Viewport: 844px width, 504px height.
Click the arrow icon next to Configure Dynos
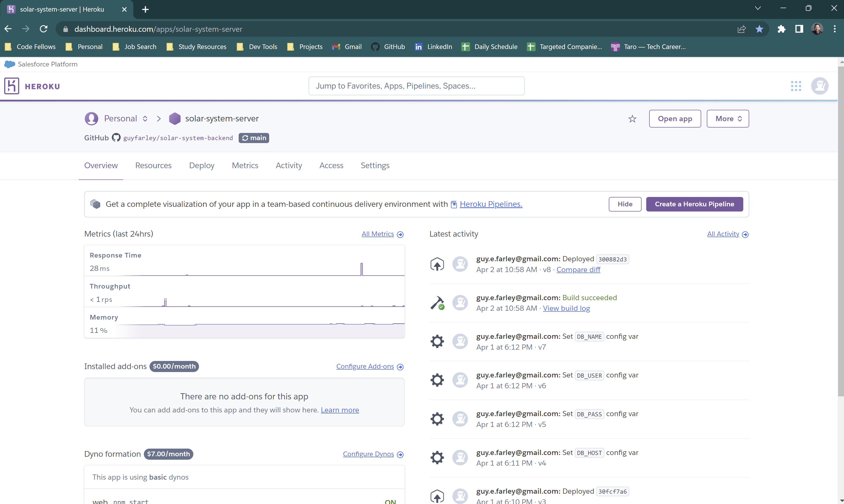click(x=400, y=455)
